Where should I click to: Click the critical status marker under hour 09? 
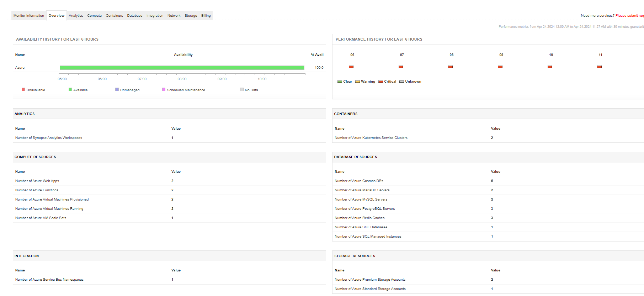pos(500,67)
